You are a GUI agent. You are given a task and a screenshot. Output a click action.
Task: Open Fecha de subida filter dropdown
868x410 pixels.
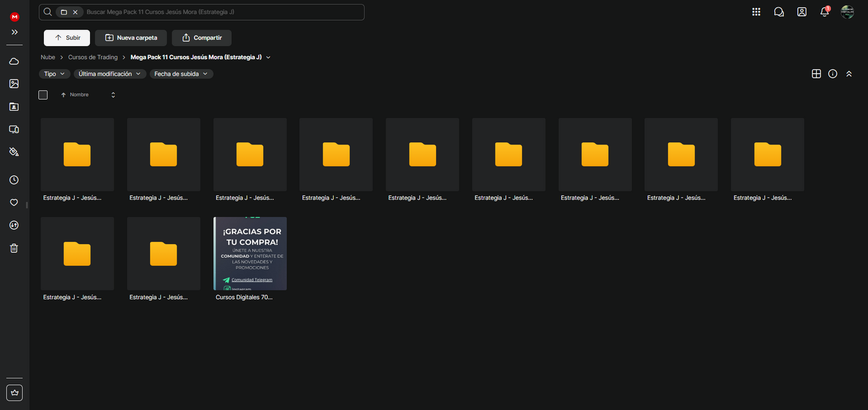(181, 74)
